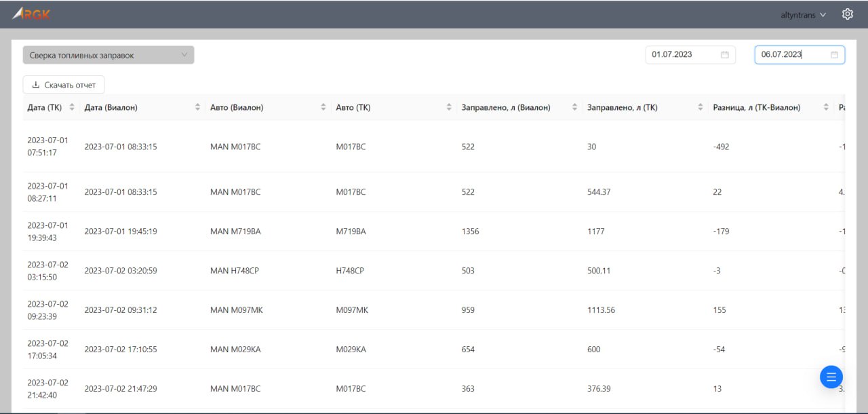Select the MAN H748CP vehicle cell
Image resolution: width=868 pixels, height=414 pixels.
[x=235, y=271]
